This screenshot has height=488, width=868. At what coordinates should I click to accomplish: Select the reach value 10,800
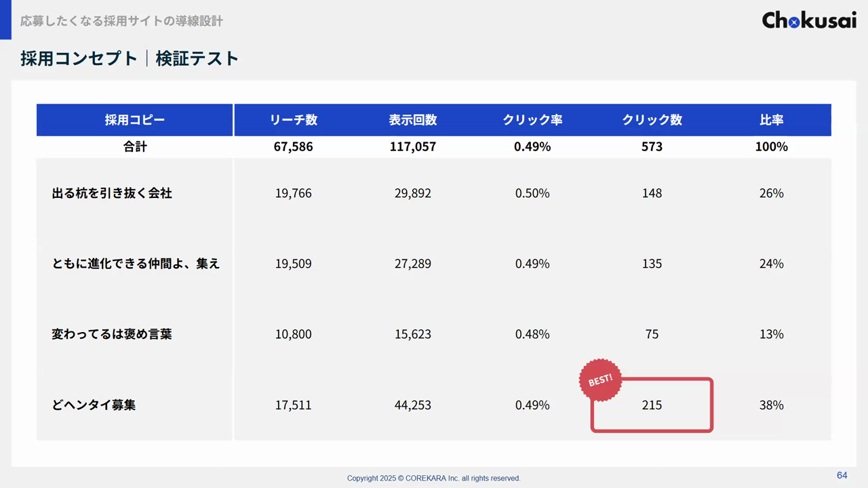tap(294, 334)
